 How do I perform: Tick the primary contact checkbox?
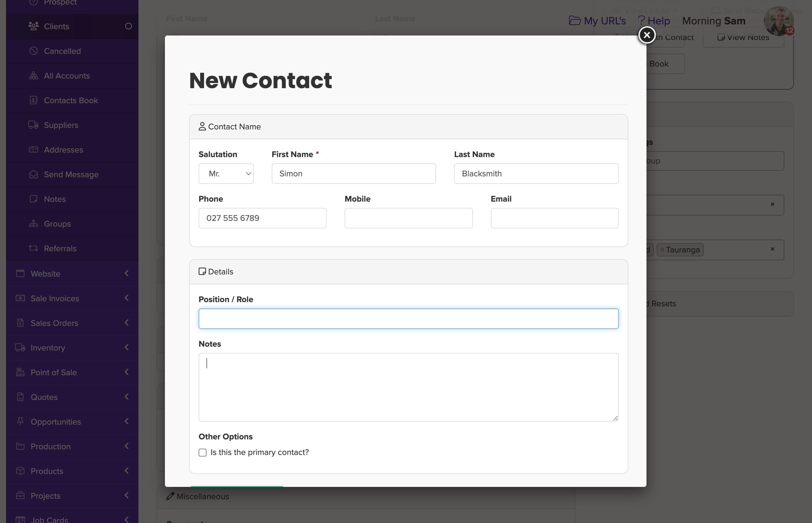203,452
